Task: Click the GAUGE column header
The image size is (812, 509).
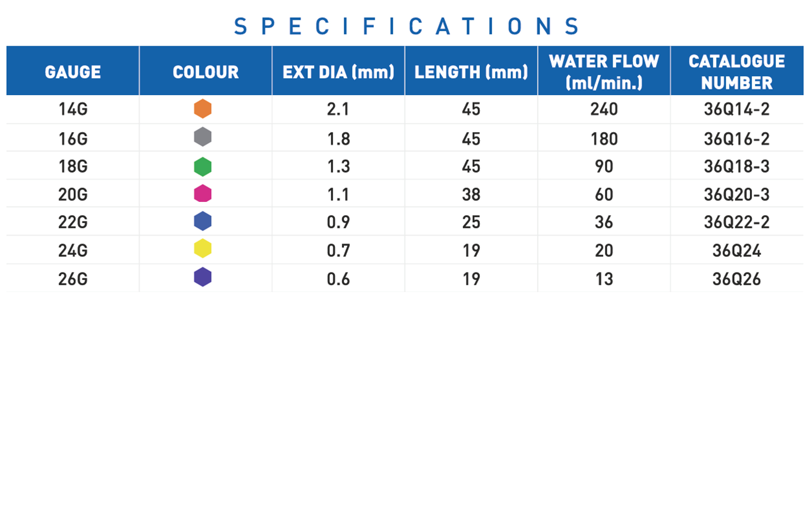Action: click(x=73, y=72)
